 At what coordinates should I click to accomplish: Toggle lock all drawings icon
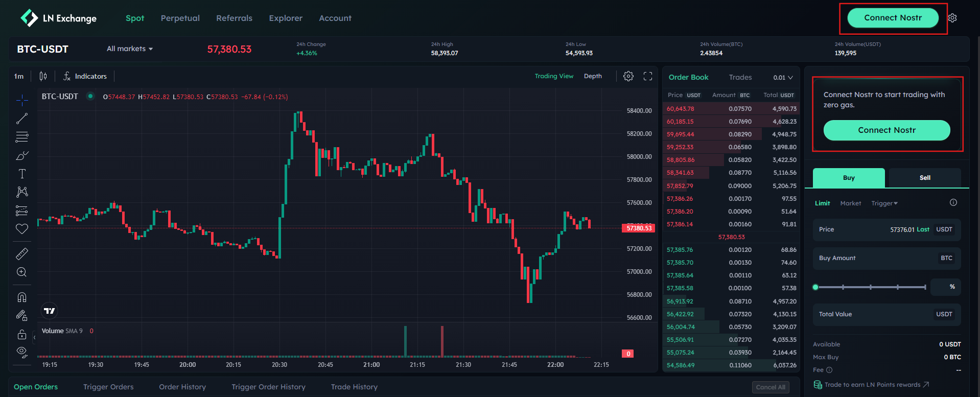click(22, 334)
